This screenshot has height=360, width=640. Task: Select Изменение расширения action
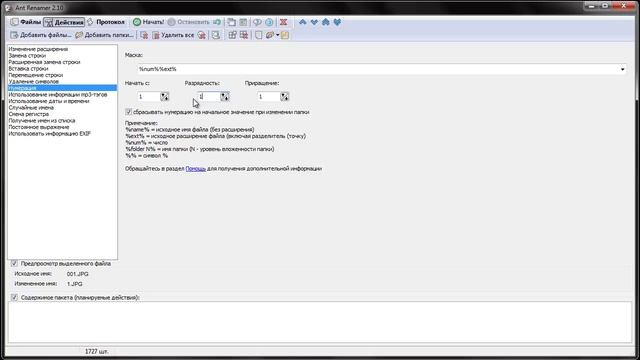pos(38,49)
